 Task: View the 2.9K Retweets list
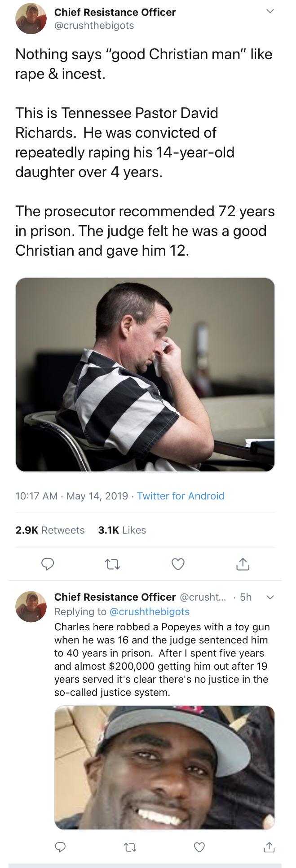(50, 530)
